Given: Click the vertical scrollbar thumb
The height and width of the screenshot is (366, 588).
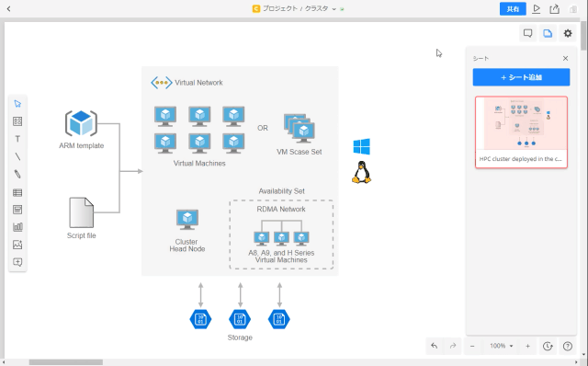Looking at the screenshot, I should pyautogui.click(x=583, y=36).
